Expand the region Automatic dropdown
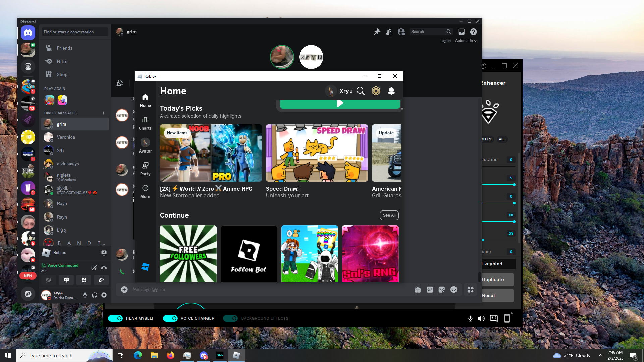The image size is (644, 362). (466, 41)
